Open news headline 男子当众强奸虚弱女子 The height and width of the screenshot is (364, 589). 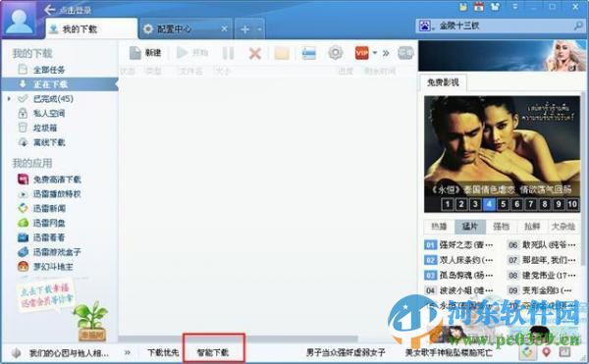click(x=346, y=352)
